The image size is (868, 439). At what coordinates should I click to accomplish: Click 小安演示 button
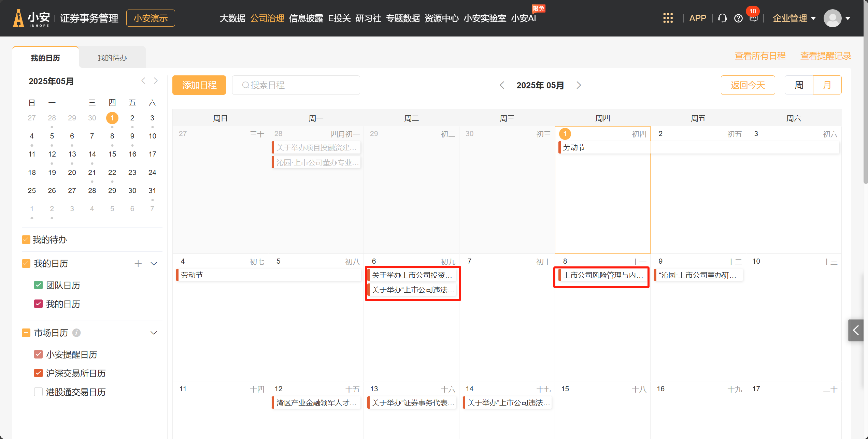[x=151, y=18]
